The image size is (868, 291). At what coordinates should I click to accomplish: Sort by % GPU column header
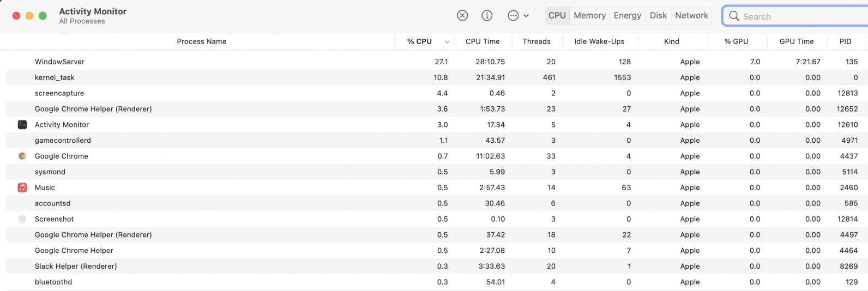click(736, 41)
